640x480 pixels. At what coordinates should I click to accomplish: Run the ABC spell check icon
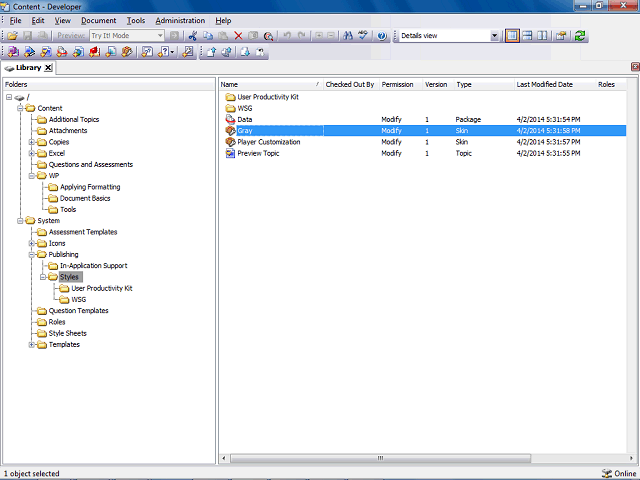coord(363,36)
